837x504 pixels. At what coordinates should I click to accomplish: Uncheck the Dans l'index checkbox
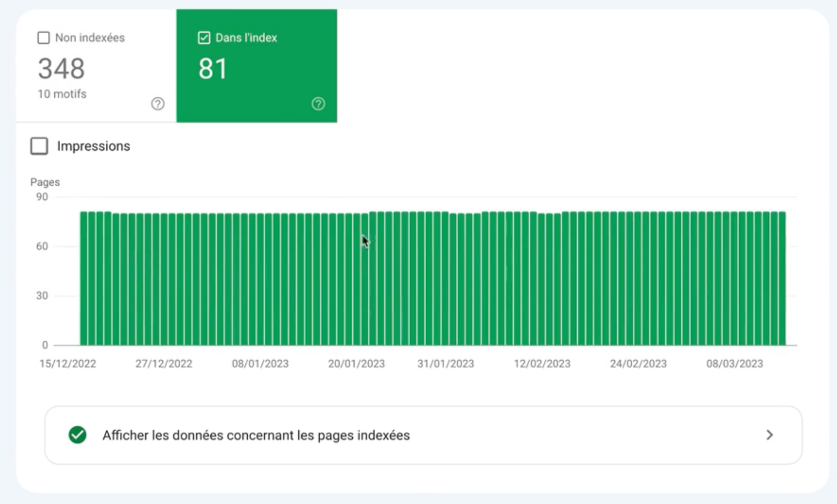204,38
